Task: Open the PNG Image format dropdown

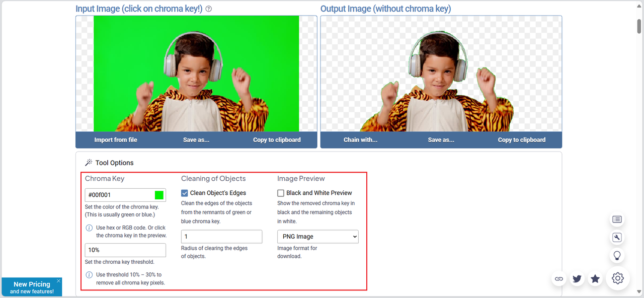Action: pos(318,237)
